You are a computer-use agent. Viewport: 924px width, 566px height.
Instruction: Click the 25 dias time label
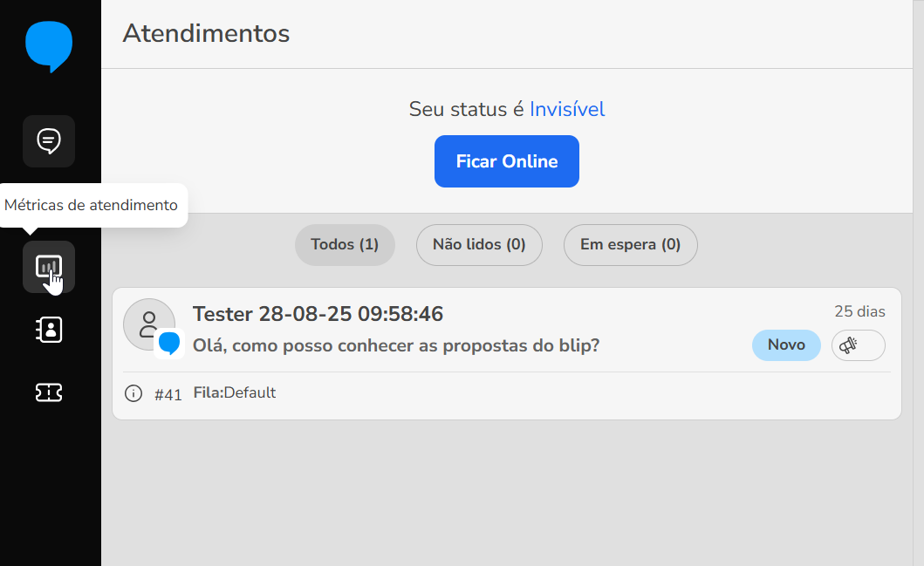(x=859, y=311)
